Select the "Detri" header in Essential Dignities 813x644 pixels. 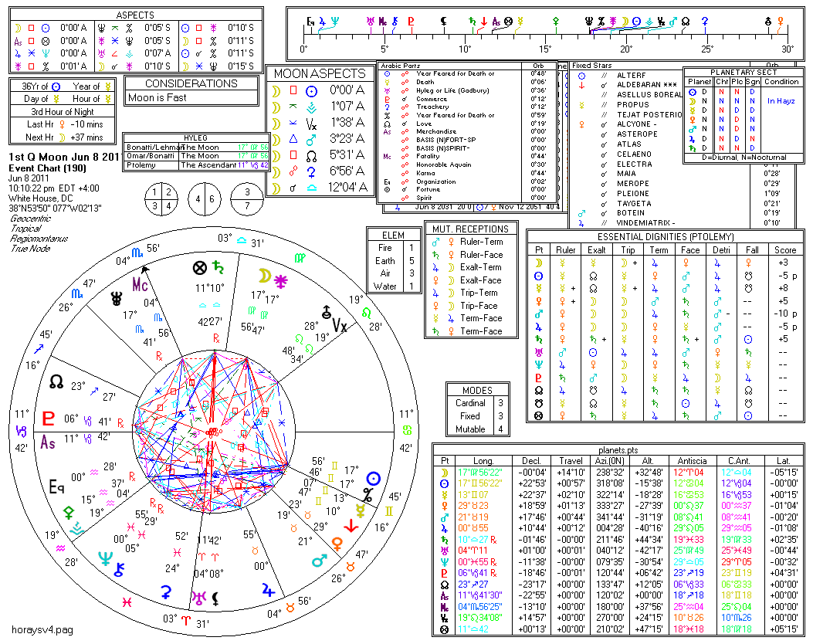coord(721,250)
